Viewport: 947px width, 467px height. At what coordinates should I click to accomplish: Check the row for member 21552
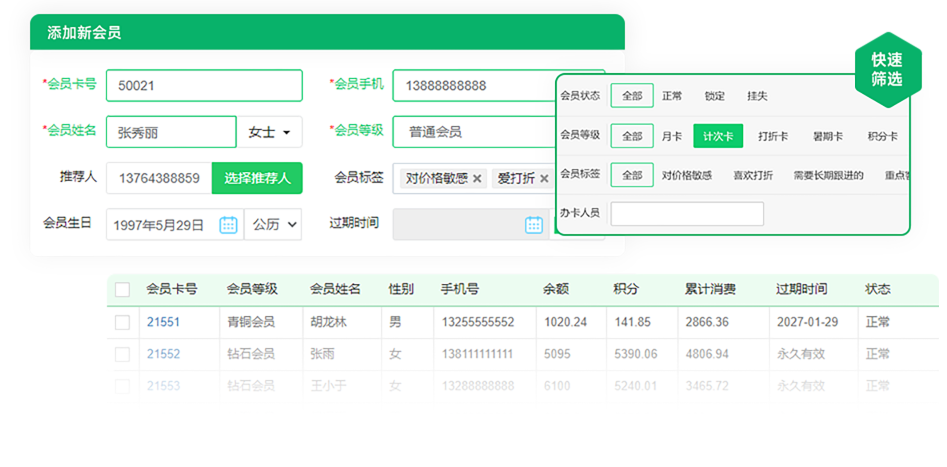(x=123, y=354)
